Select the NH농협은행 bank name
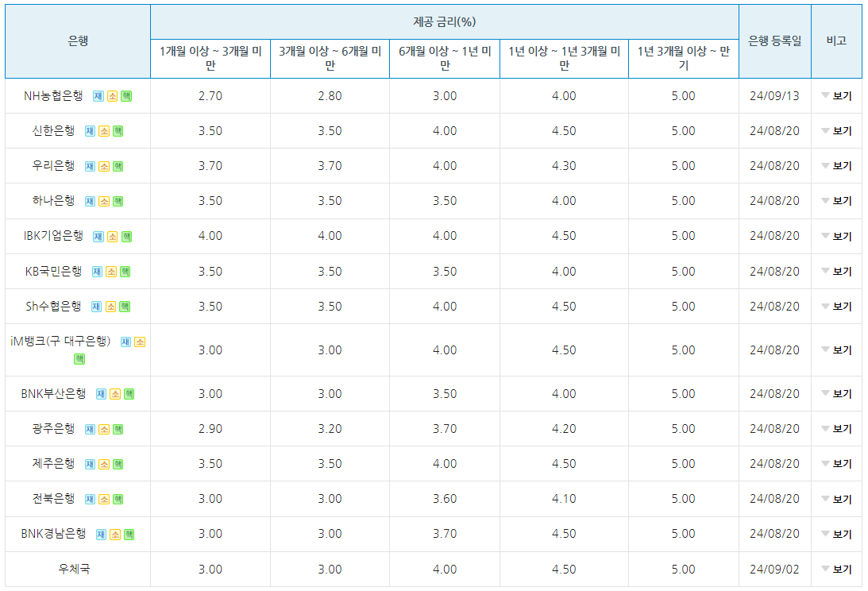This screenshot has width=868, height=591. tap(53, 96)
